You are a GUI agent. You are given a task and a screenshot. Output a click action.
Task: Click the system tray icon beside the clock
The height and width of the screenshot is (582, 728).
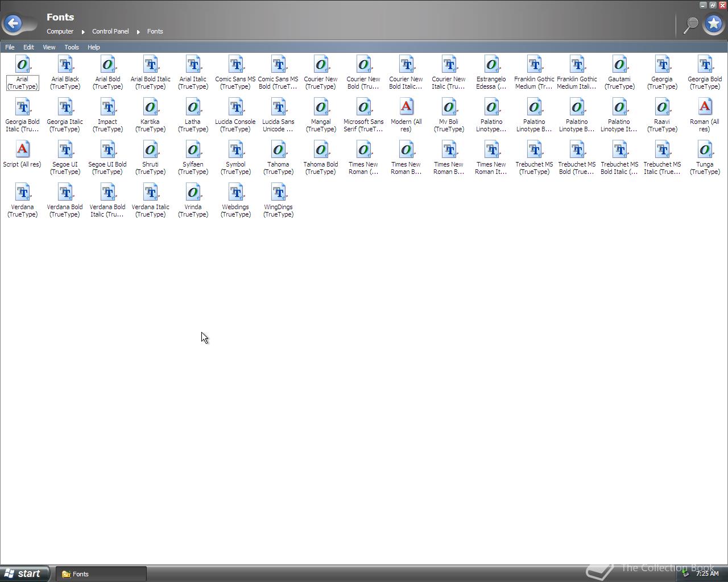[x=686, y=573]
